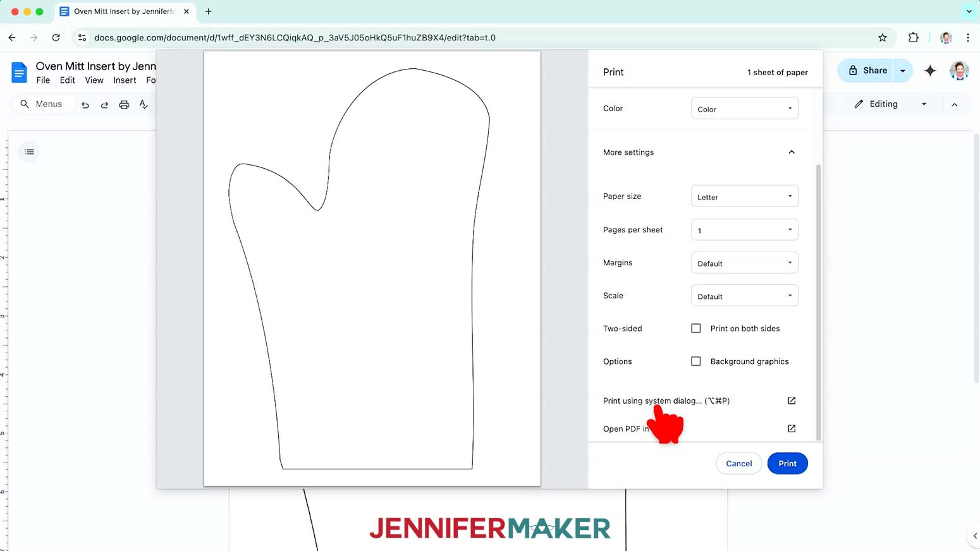Go forward to the next page
Image resolution: width=980 pixels, height=551 pixels.
[x=34, y=38]
